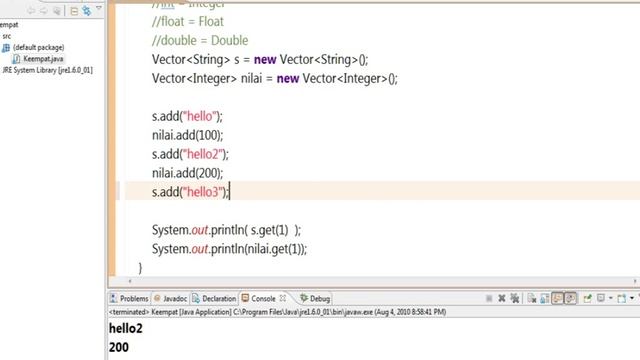The width and height of the screenshot is (640, 360).
Task: Toggle Show Console When Standard Error Changes
Action: click(571, 298)
